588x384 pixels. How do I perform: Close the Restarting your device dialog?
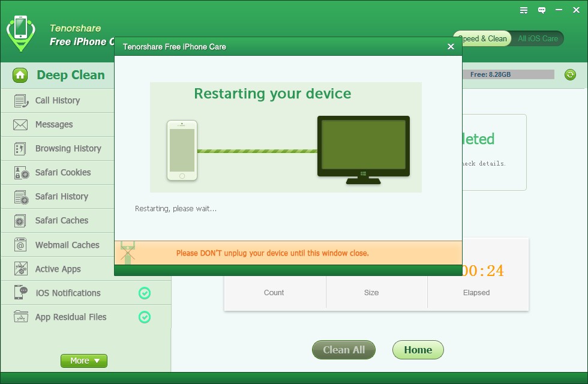(451, 47)
